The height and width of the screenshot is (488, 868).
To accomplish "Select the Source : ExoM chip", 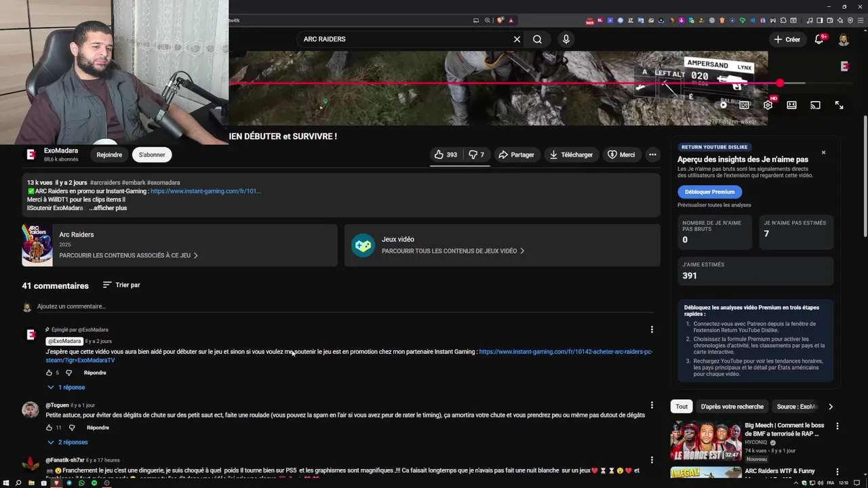I will 795,407.
